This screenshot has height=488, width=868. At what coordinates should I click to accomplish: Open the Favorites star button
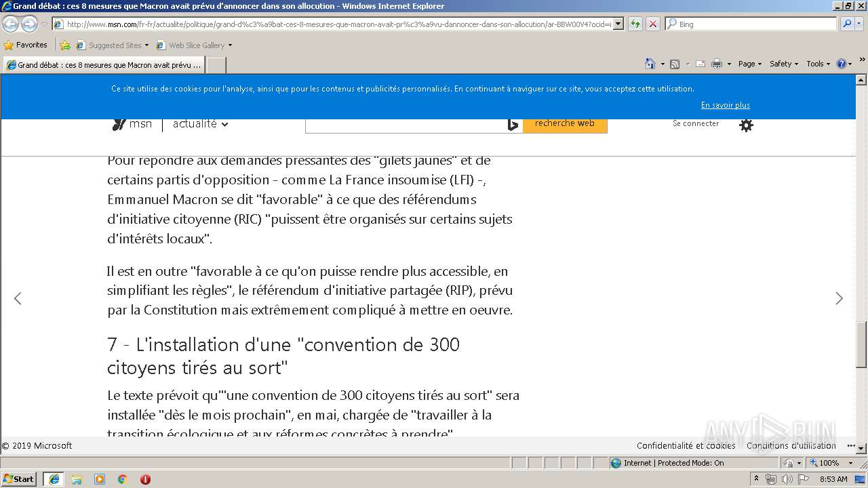coord(26,45)
